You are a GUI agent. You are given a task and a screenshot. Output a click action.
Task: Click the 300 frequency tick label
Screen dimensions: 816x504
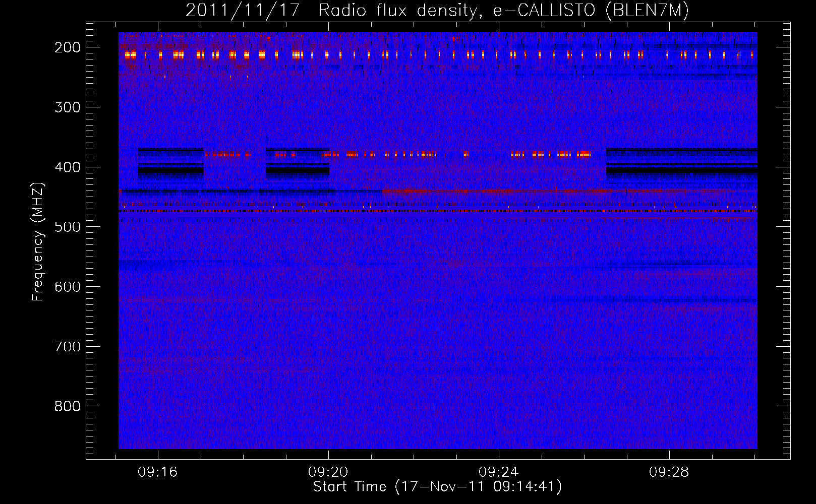[x=68, y=107]
